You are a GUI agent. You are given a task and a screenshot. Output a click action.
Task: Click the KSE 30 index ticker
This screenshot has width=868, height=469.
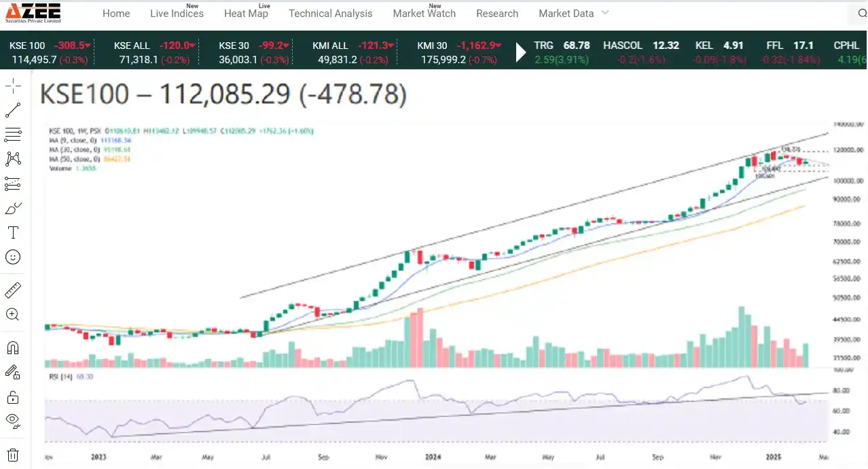pos(255,52)
